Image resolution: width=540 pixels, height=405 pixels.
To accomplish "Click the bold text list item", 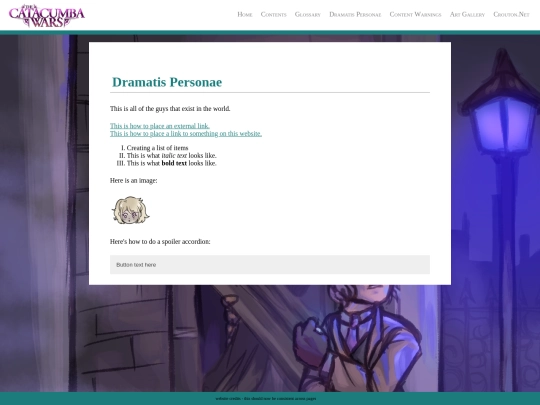I will click(172, 163).
